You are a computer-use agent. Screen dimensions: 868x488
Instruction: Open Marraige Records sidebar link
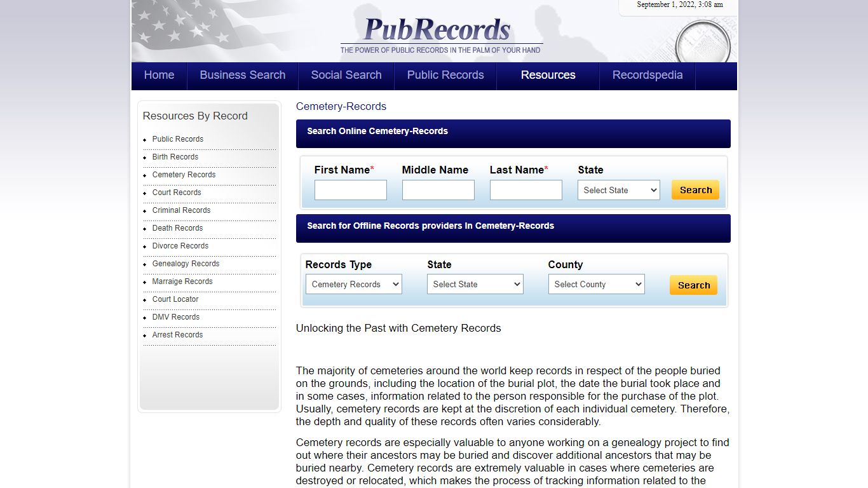point(182,281)
